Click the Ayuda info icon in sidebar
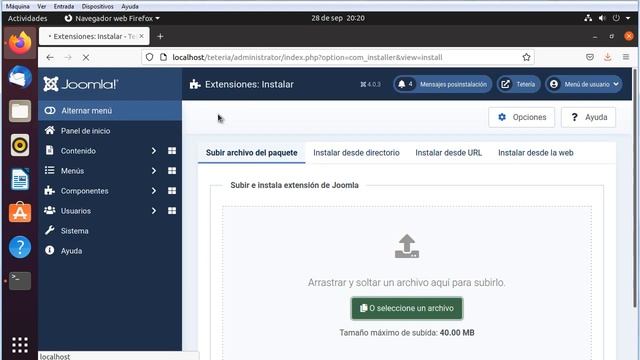Screen dimensions: 640x360 click(49, 250)
